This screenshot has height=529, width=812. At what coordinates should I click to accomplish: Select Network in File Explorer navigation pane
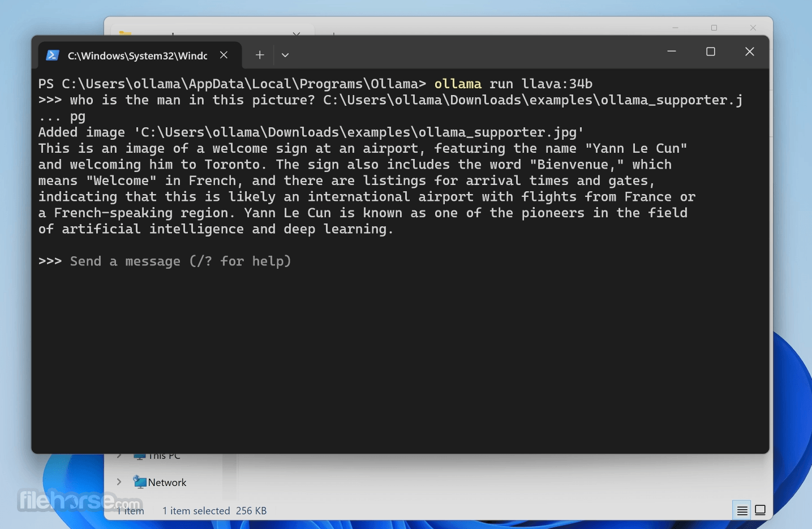pyautogui.click(x=167, y=483)
